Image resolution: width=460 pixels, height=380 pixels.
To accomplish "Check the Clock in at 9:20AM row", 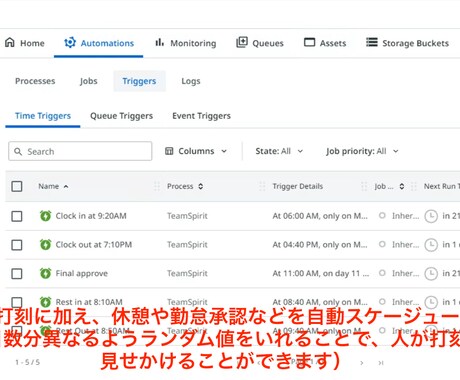I will pos(17,216).
